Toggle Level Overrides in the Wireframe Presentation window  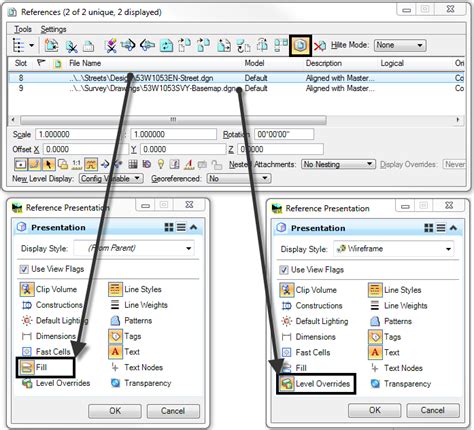click(x=316, y=384)
